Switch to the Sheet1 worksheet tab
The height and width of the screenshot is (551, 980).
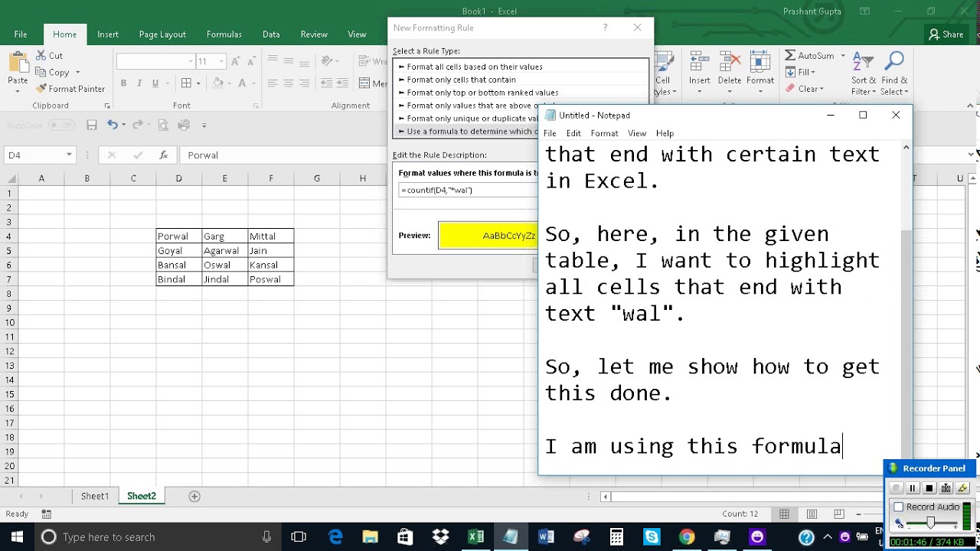(x=95, y=496)
